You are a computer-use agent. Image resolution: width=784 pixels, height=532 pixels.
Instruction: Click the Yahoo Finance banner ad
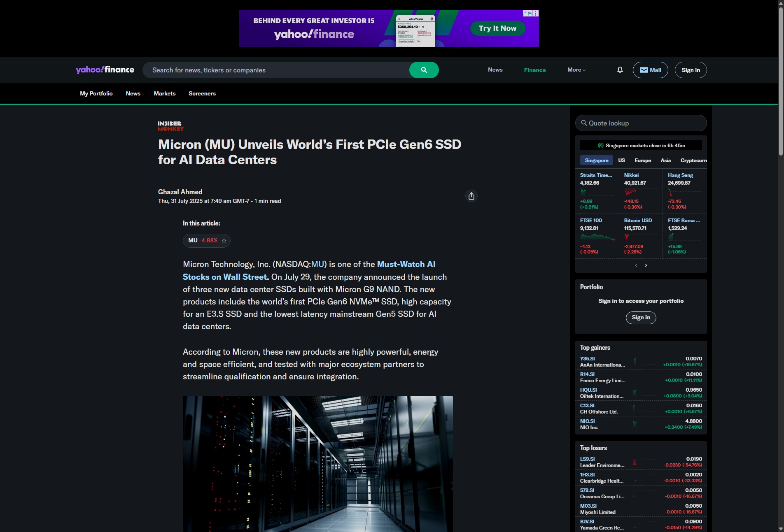[389, 28]
